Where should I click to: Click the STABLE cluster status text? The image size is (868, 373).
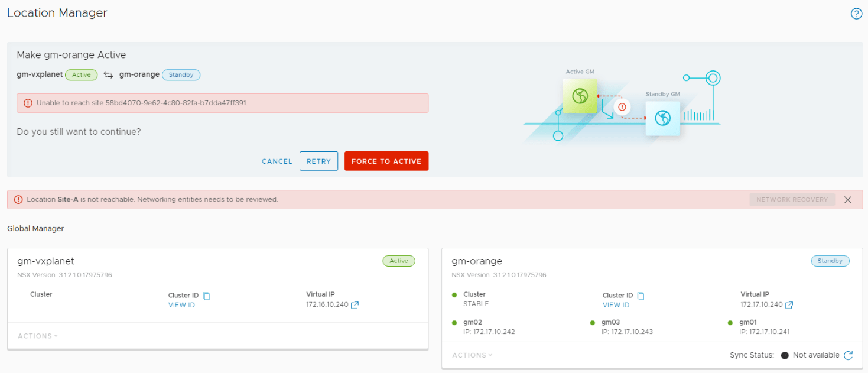pos(476,304)
